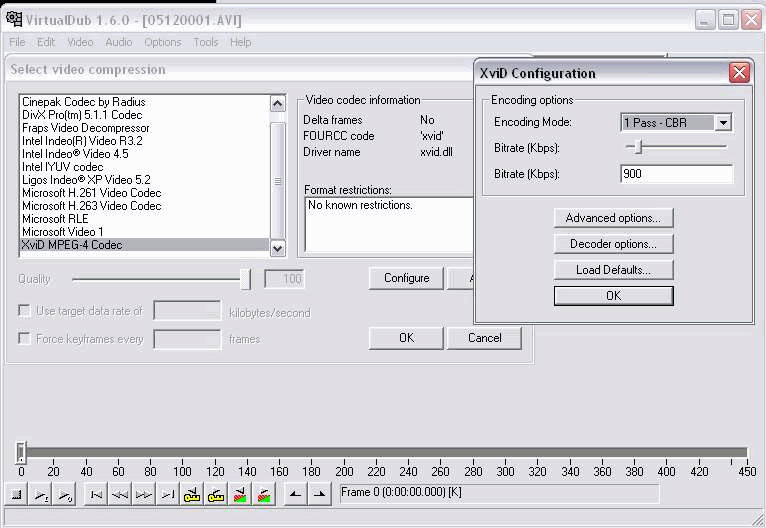The width and height of the screenshot is (766, 528).
Task: Click the Play output preview button
Action: click(x=64, y=495)
